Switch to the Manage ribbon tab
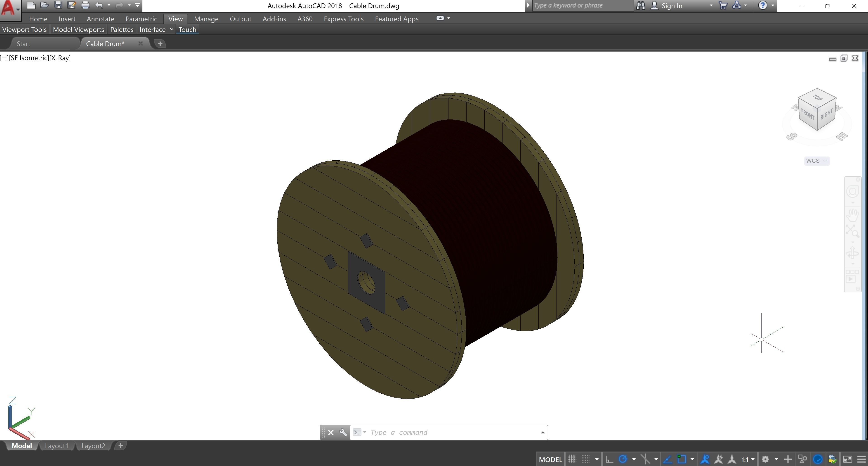868x466 pixels. click(x=206, y=19)
